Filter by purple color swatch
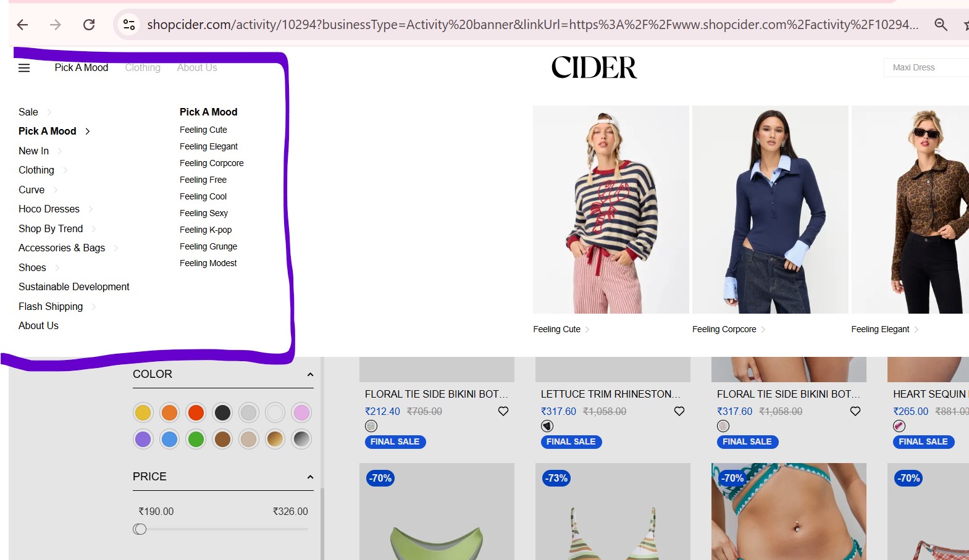This screenshot has width=969, height=560. tap(143, 439)
